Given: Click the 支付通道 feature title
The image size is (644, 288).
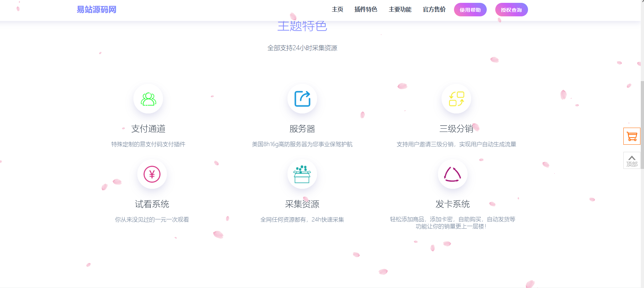Looking at the screenshot, I should (x=148, y=129).
